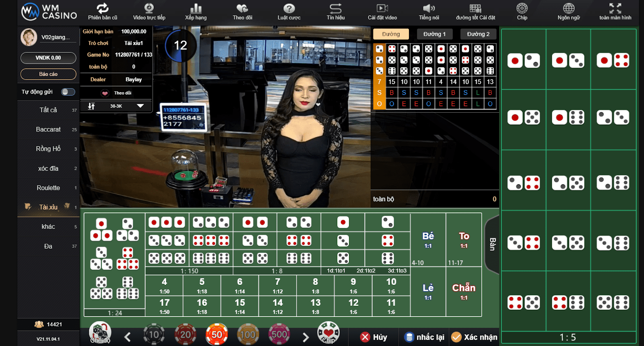Bet on total 10 at 1:6
This screenshot has height=346, width=644.
click(391, 285)
